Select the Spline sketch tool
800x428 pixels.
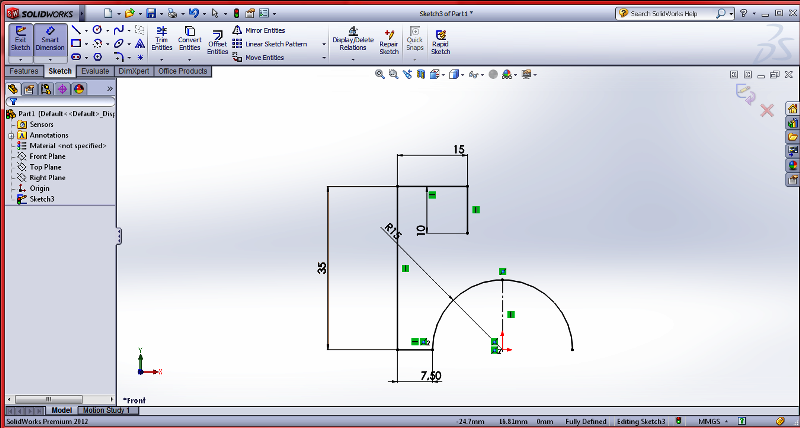click(118, 30)
